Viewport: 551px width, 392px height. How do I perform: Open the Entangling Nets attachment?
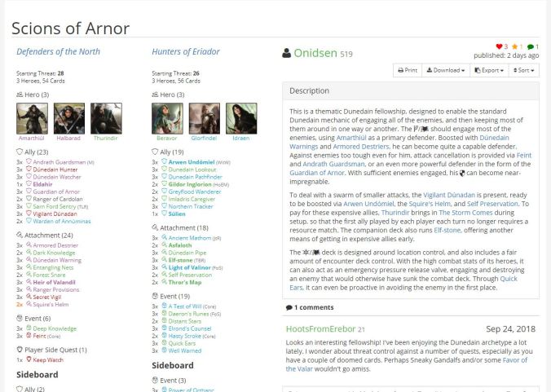click(x=54, y=267)
